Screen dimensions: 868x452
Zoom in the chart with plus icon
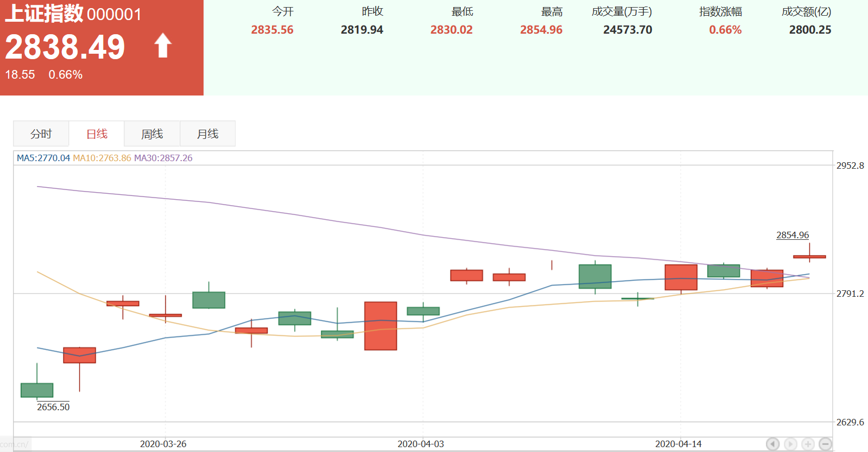tap(808, 444)
